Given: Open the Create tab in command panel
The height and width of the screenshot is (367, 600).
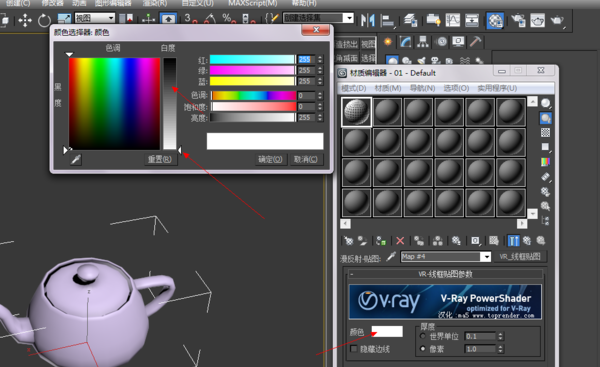Looking at the screenshot, I should click(388, 41).
